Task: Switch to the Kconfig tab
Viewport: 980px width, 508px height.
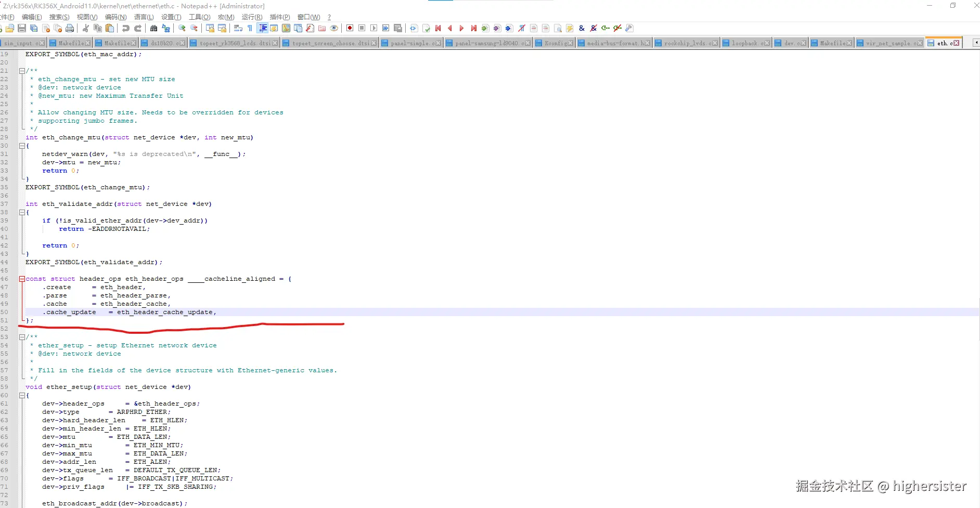Action: [553, 43]
